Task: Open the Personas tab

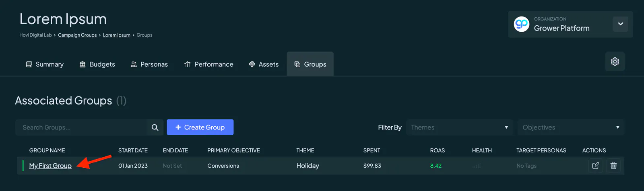Action: [x=149, y=64]
